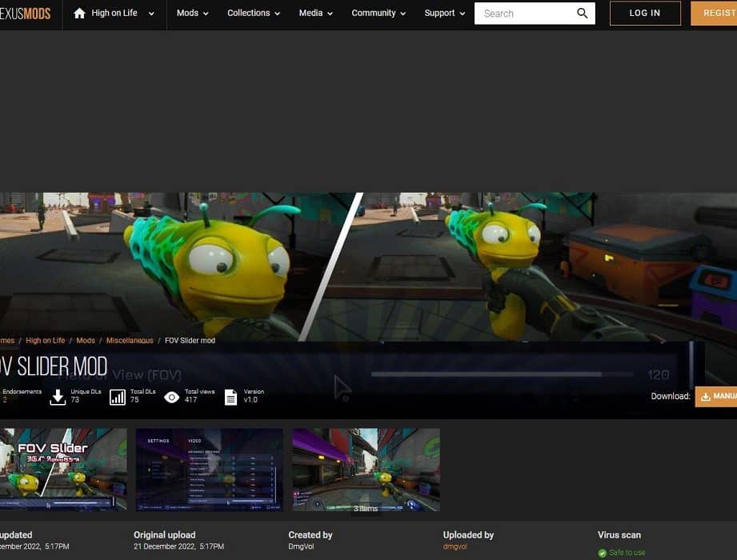Open the Community menu
Screen dimensions: 737x560
pos(379,13)
